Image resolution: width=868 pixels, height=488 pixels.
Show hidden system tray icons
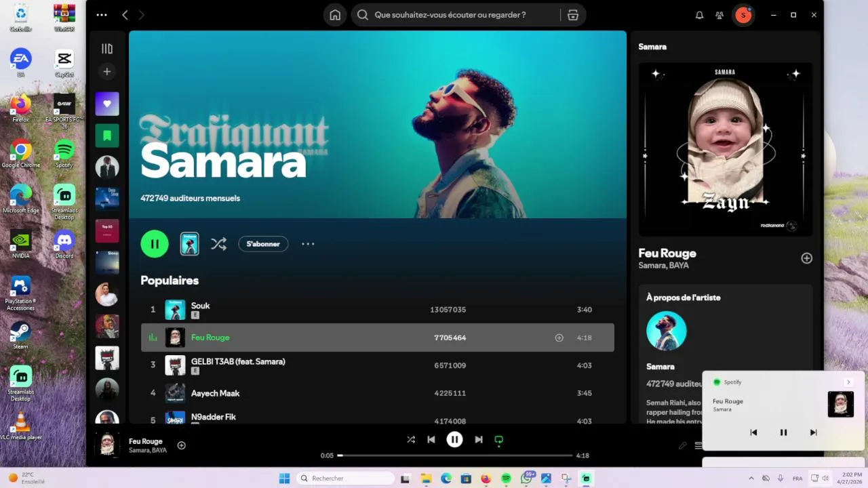tap(751, 479)
